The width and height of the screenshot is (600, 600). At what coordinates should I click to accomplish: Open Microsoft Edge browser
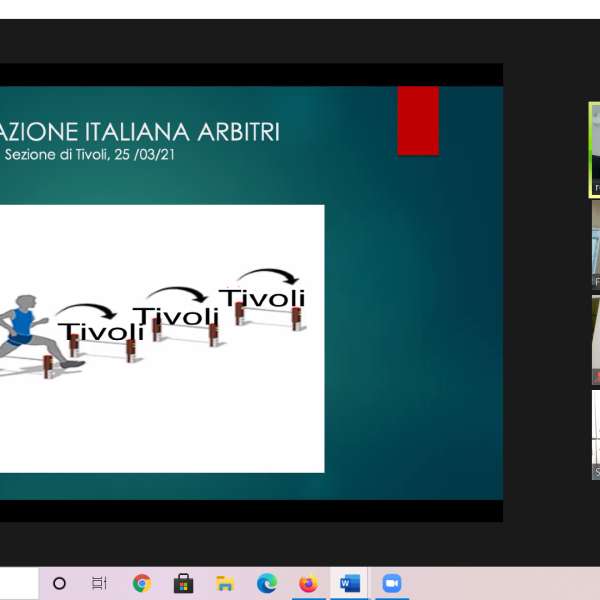(x=266, y=583)
